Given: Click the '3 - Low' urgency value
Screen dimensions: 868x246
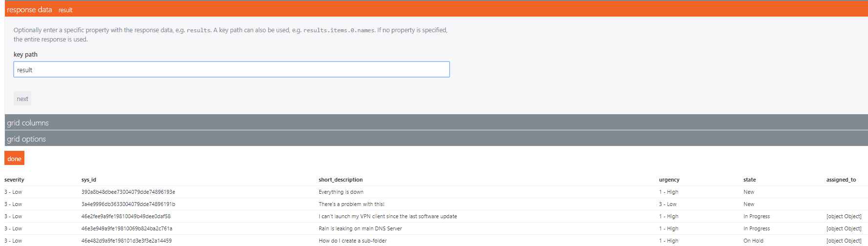Looking at the screenshot, I should tap(668, 204).
